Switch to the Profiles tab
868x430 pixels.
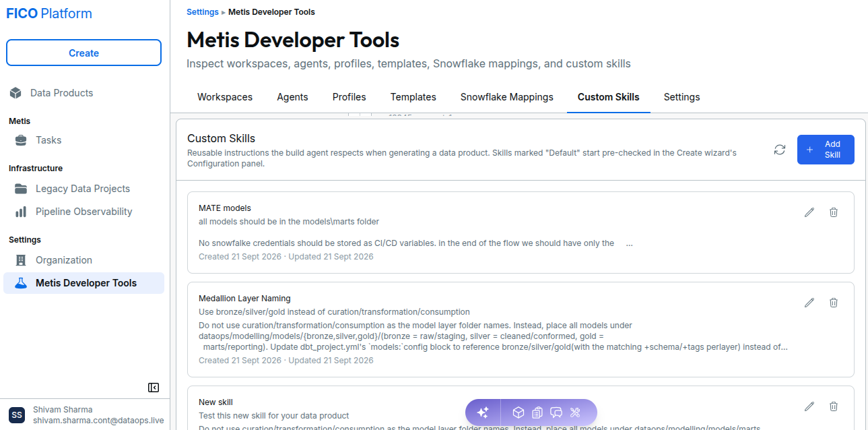pyautogui.click(x=349, y=97)
